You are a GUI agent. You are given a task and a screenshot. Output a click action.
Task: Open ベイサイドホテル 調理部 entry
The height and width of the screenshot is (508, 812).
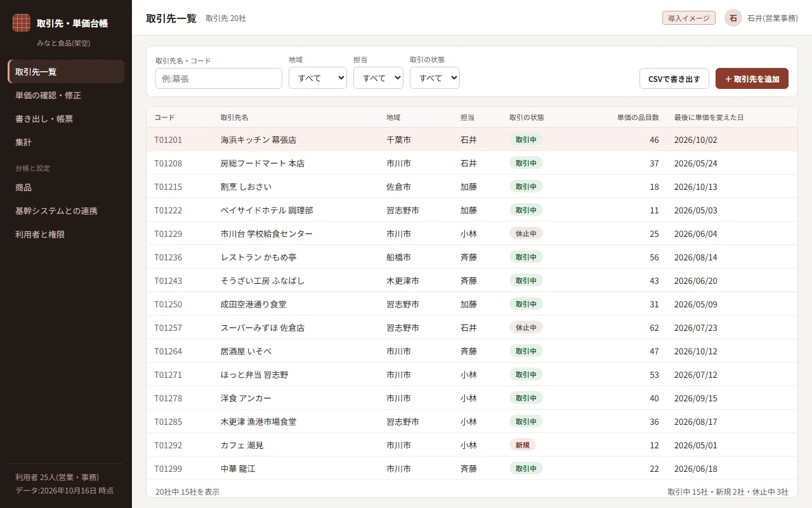pyautogui.click(x=472, y=210)
